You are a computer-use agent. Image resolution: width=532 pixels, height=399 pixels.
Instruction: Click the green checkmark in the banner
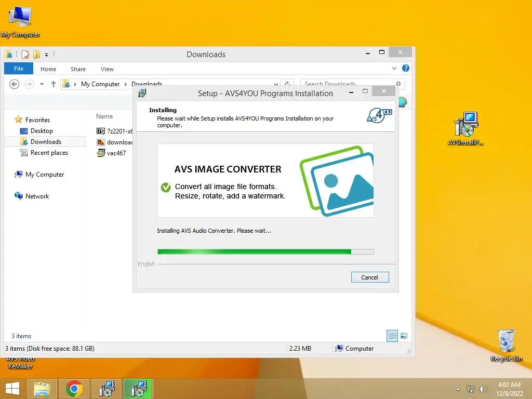166,187
